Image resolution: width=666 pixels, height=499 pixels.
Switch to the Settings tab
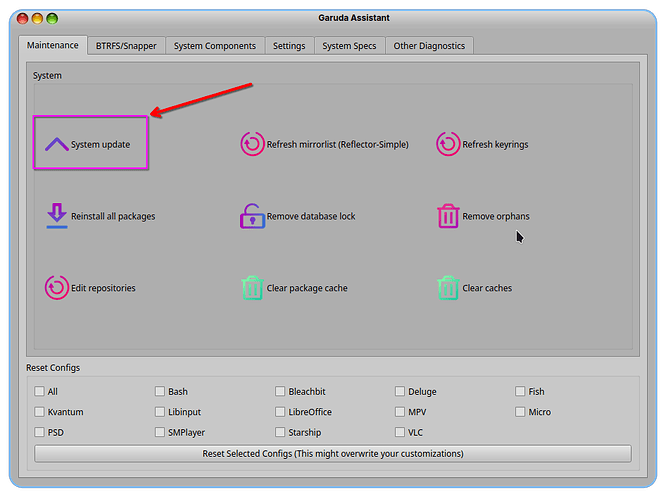click(289, 45)
